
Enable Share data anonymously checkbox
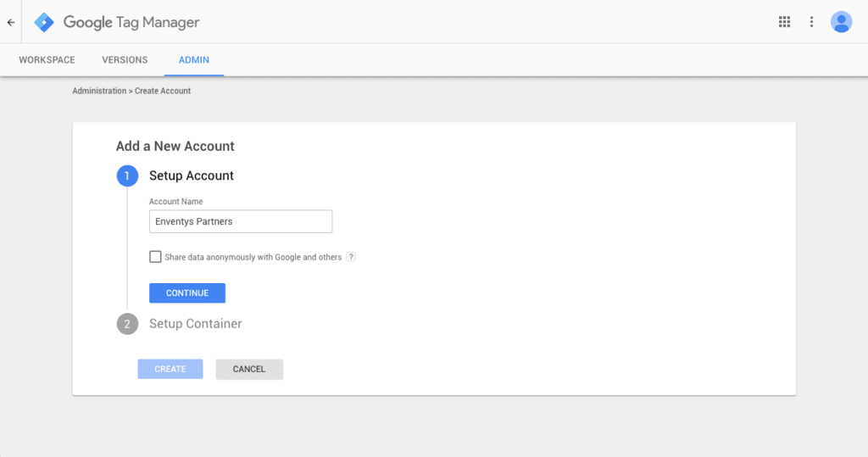(x=155, y=257)
